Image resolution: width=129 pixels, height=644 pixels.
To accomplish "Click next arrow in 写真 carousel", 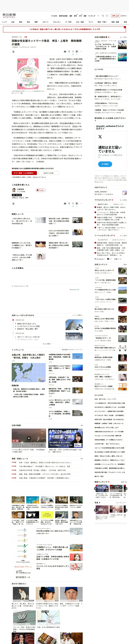I will [x=126, y=510].
